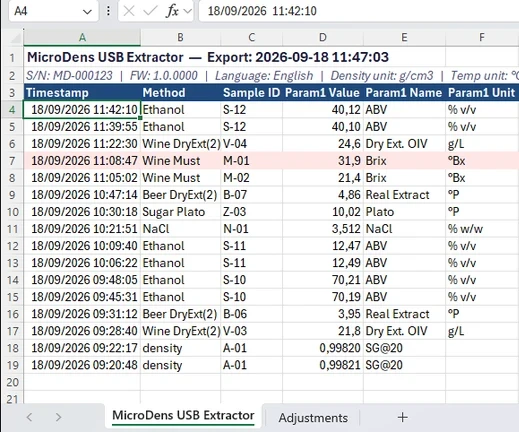Switch to the Adjustments sheet tab

pyautogui.click(x=313, y=418)
